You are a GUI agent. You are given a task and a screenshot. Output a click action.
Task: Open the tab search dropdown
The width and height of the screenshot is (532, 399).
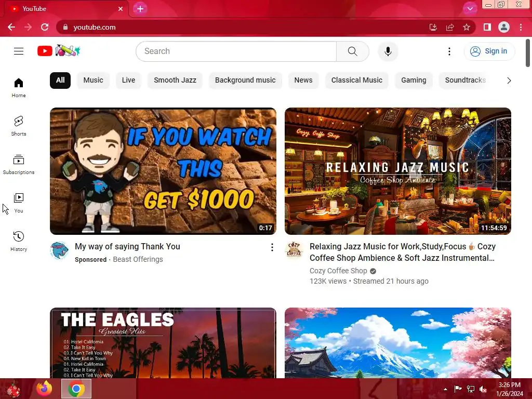(x=470, y=9)
